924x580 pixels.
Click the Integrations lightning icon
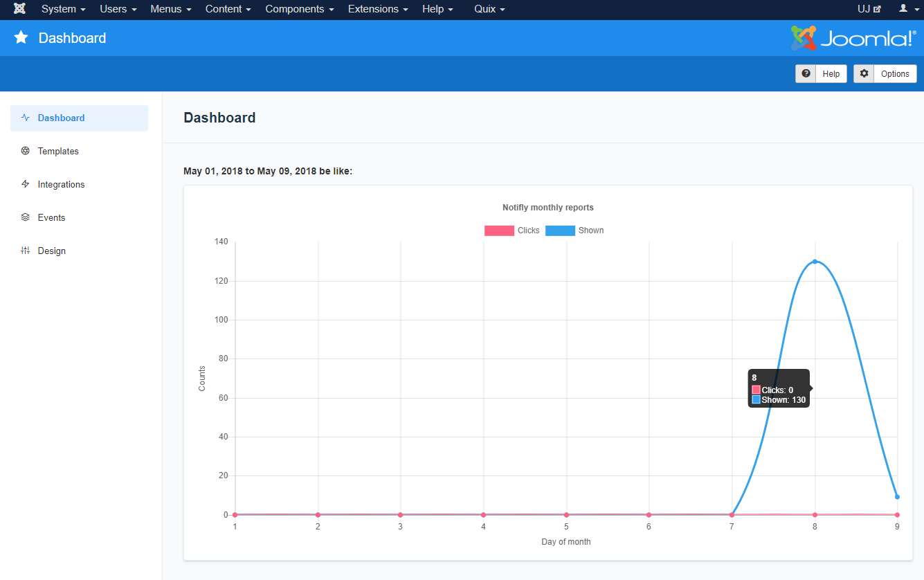pyautogui.click(x=26, y=184)
